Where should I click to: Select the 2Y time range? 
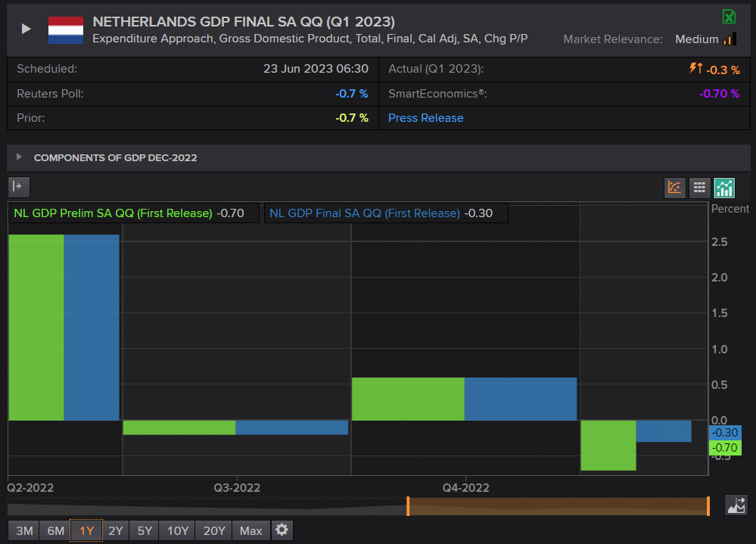pos(116,530)
